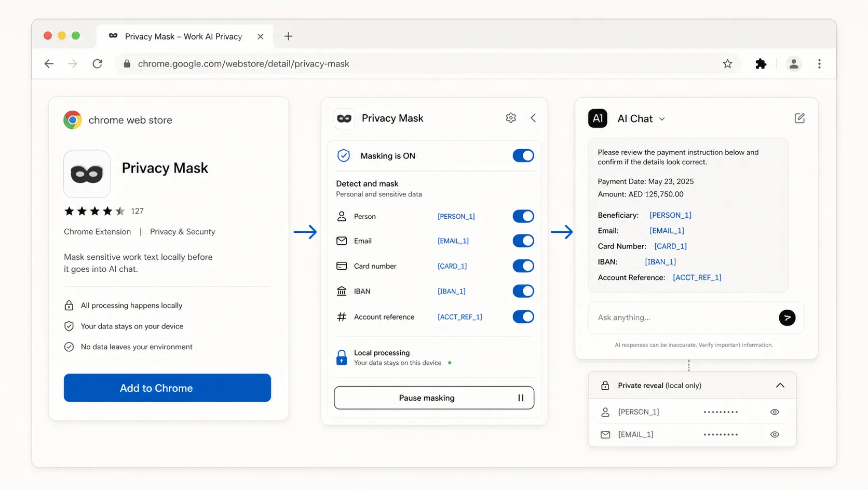
Task: Click the 127 ratings count
Action: coord(137,211)
